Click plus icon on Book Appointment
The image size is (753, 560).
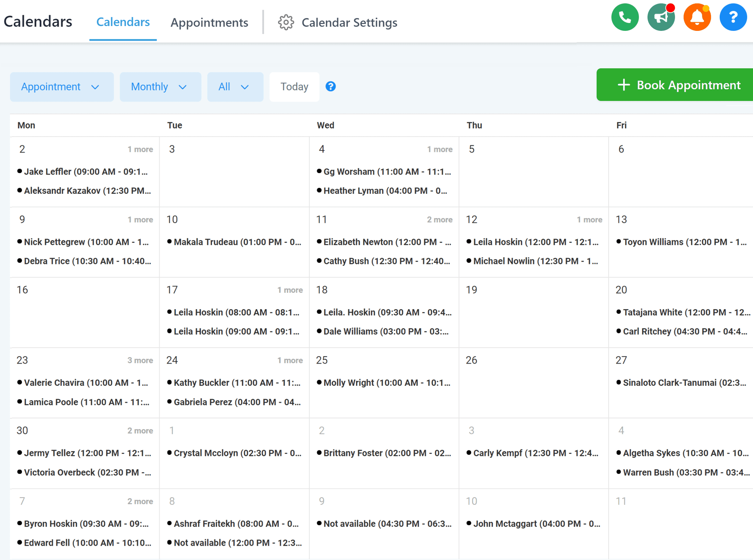pos(624,85)
